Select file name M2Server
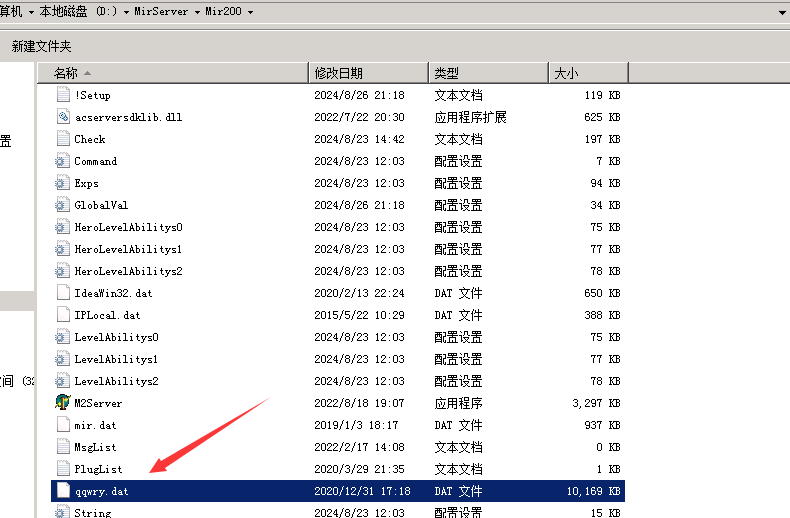The height and width of the screenshot is (518, 790). click(98, 403)
